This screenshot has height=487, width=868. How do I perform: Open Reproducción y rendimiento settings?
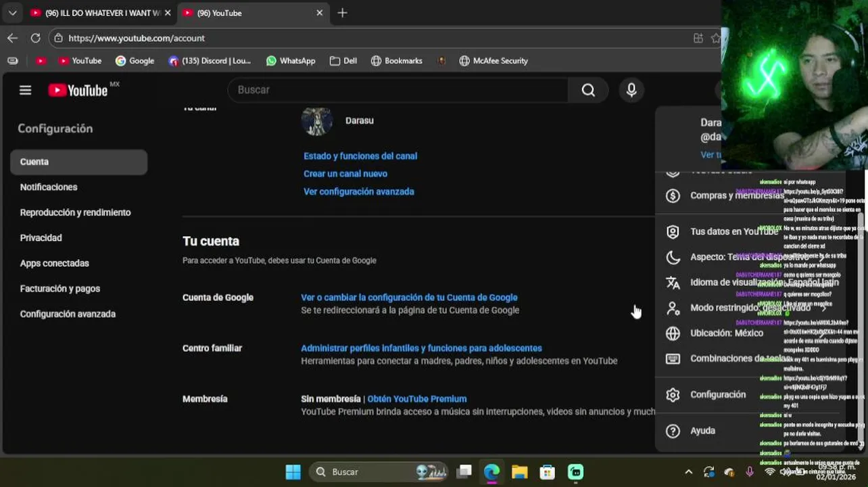pos(75,212)
